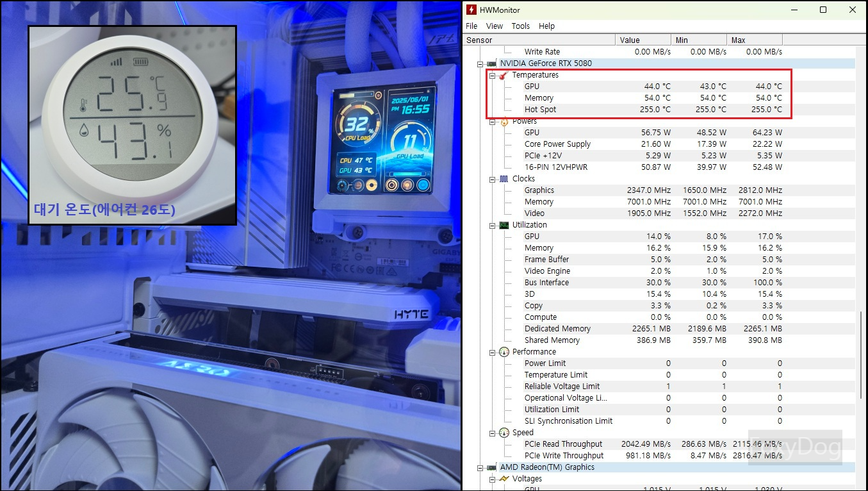This screenshot has height=491, width=868.
Task: Collapse the Voltages section under AMD Radeon
Action: (492, 479)
